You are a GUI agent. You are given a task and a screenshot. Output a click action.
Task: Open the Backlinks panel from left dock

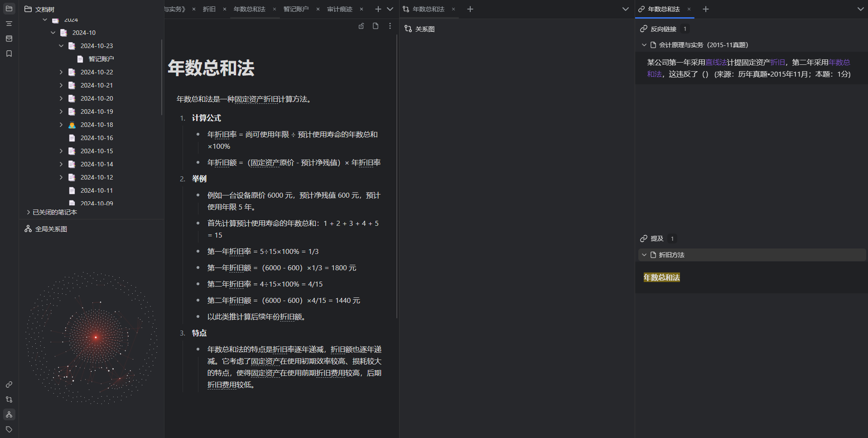click(9, 384)
